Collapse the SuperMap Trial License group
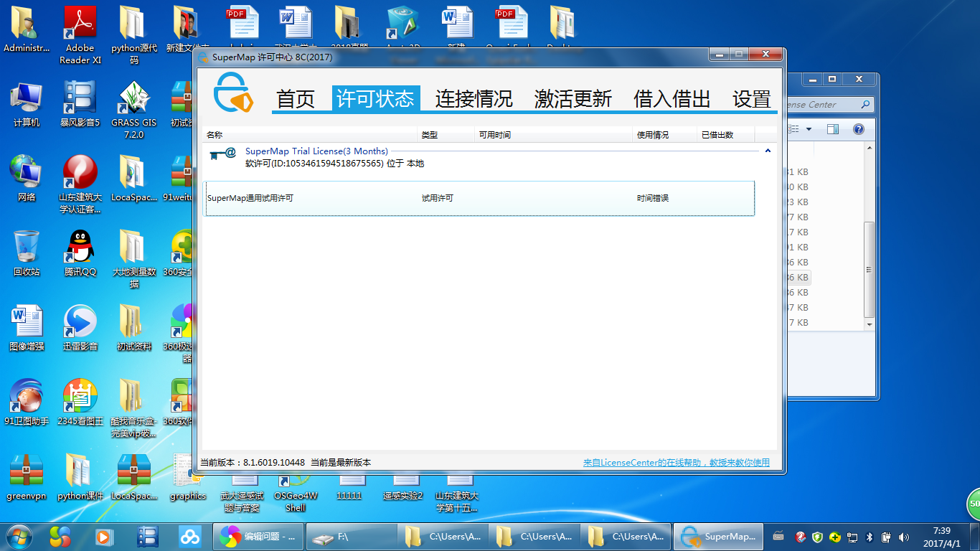Image resolution: width=980 pixels, height=551 pixels. tap(768, 151)
